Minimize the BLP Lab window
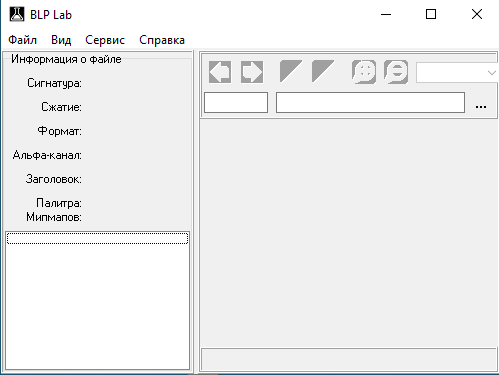Screen dimensions: 499x375 386,14
